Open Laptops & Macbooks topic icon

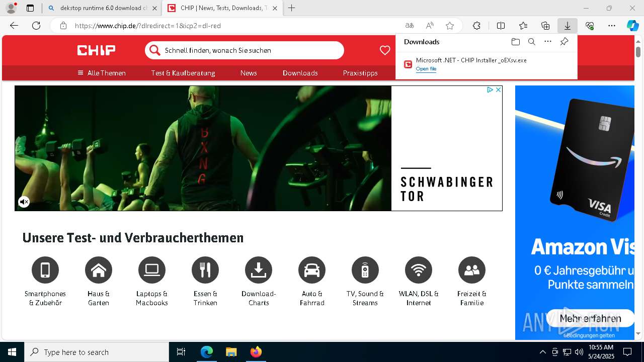(152, 270)
